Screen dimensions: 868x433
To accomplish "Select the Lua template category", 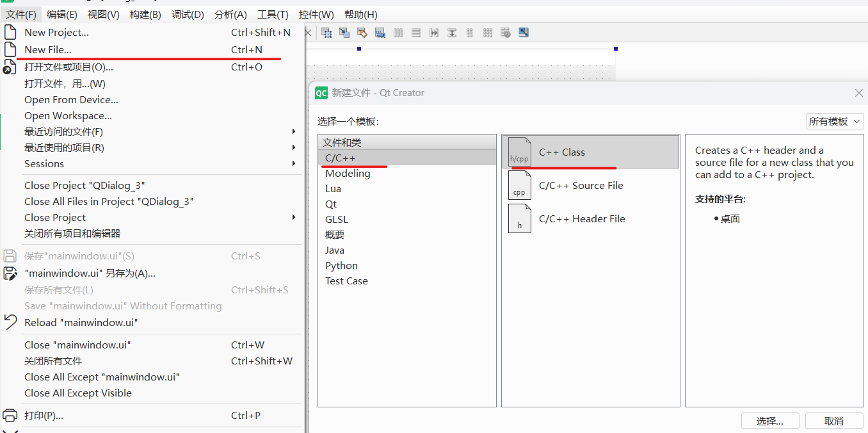I will (x=407, y=188).
